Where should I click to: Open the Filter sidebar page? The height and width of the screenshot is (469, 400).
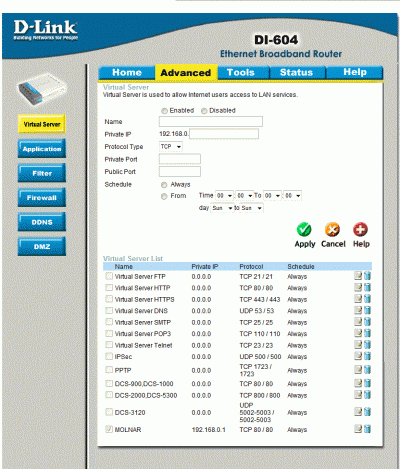click(x=42, y=173)
